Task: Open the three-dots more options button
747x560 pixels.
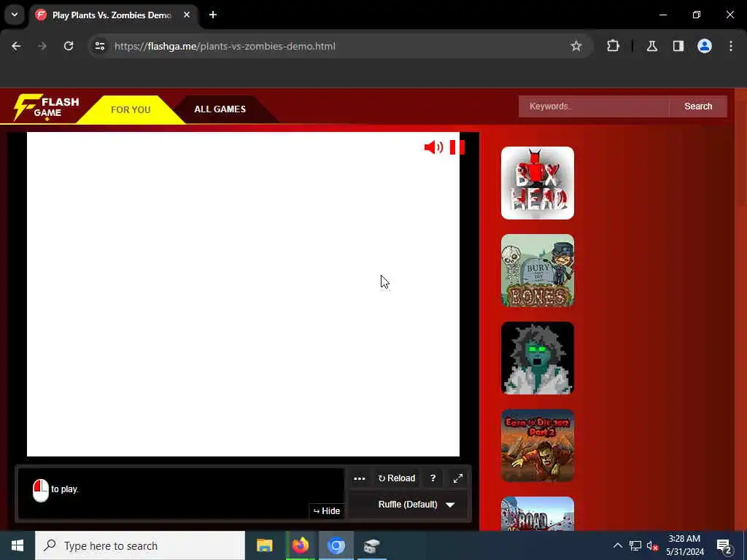Action: tap(360, 478)
